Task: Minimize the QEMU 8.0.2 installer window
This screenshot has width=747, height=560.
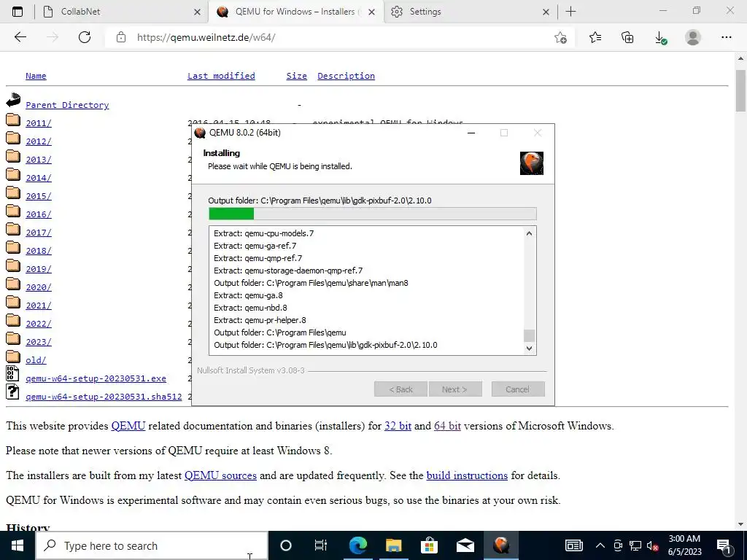Action: point(471,133)
